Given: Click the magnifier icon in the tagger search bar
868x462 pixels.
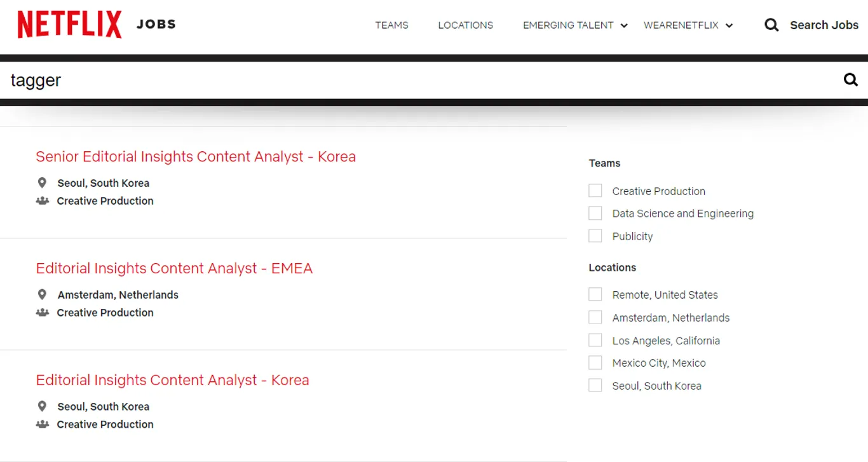Looking at the screenshot, I should [x=850, y=80].
